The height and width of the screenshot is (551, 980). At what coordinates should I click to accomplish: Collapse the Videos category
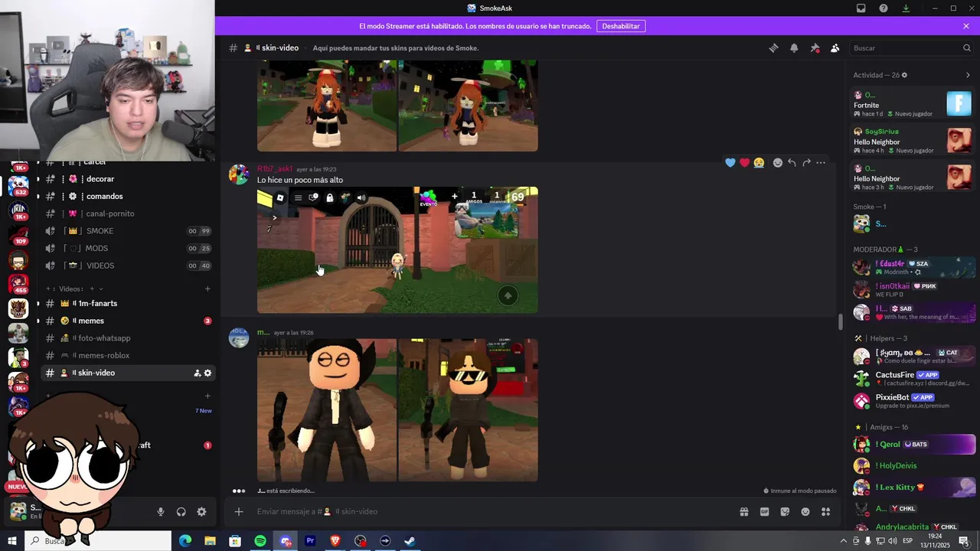click(70, 289)
